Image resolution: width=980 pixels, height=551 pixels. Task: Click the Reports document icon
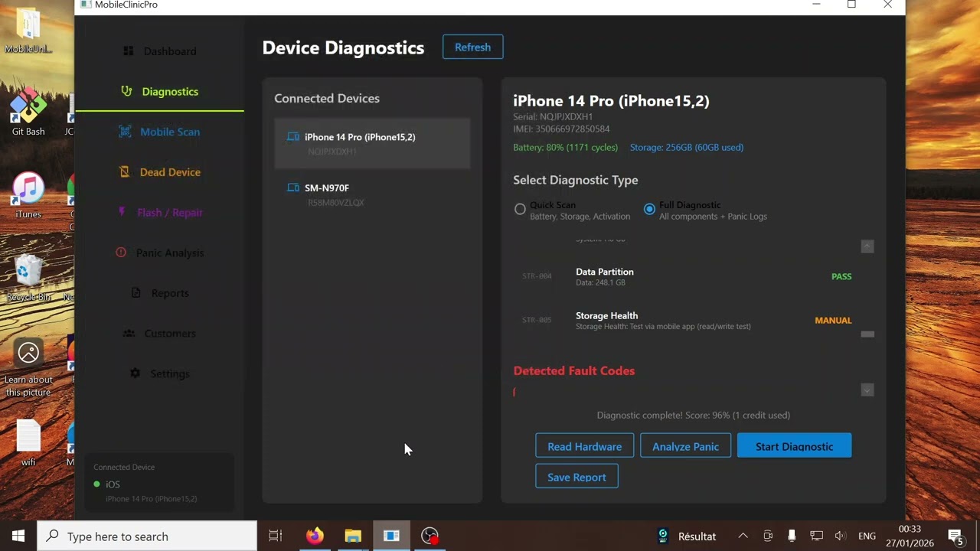point(136,293)
